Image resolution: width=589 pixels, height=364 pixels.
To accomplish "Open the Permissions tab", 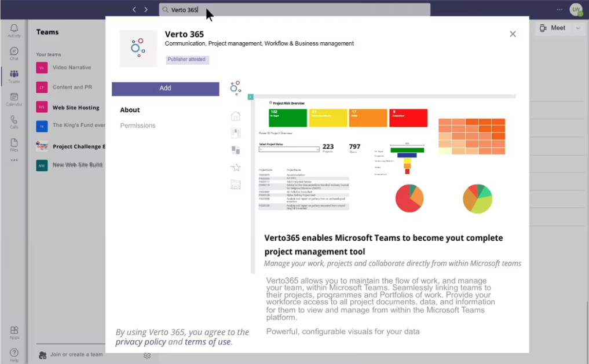I will pyautogui.click(x=137, y=125).
